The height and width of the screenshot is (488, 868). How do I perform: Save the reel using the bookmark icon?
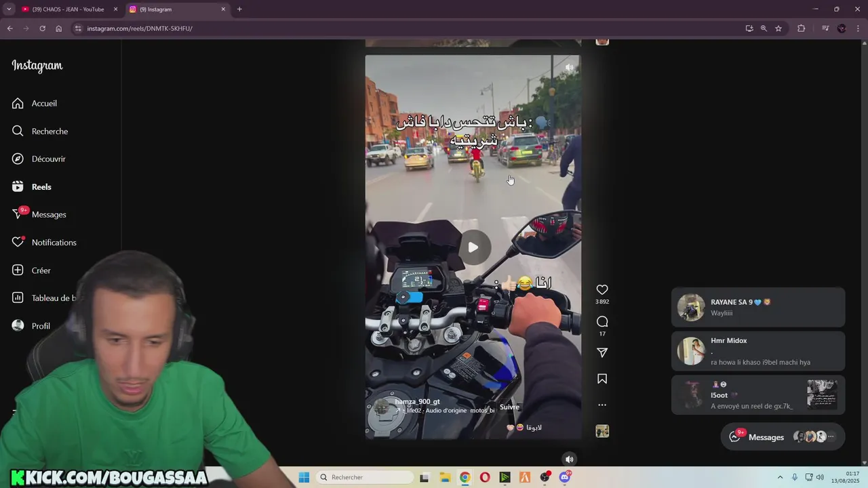point(602,379)
